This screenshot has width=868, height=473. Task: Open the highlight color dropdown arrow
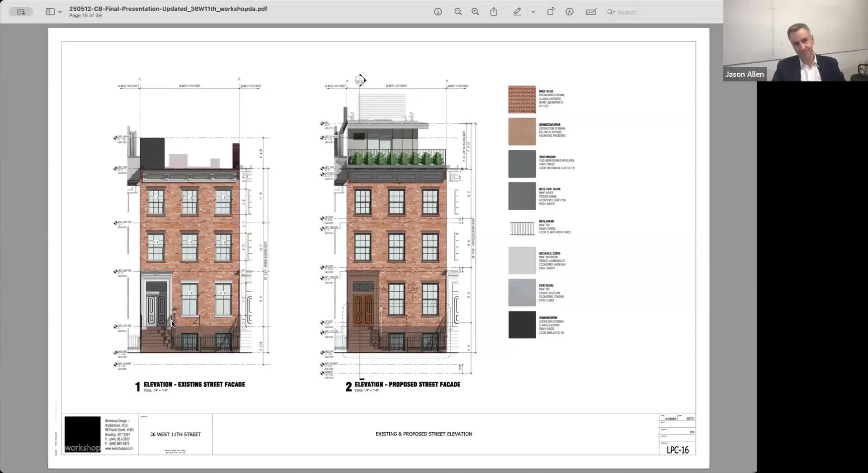533,12
